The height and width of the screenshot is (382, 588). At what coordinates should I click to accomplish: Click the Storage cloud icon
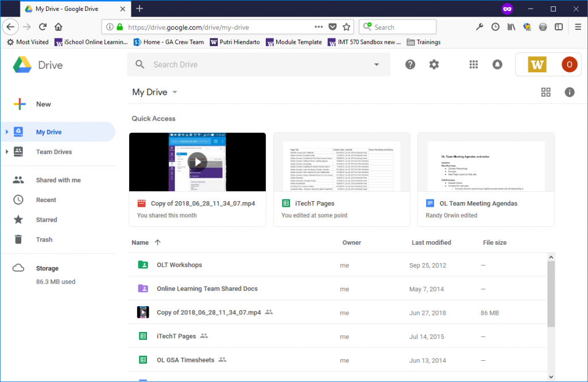click(x=18, y=268)
